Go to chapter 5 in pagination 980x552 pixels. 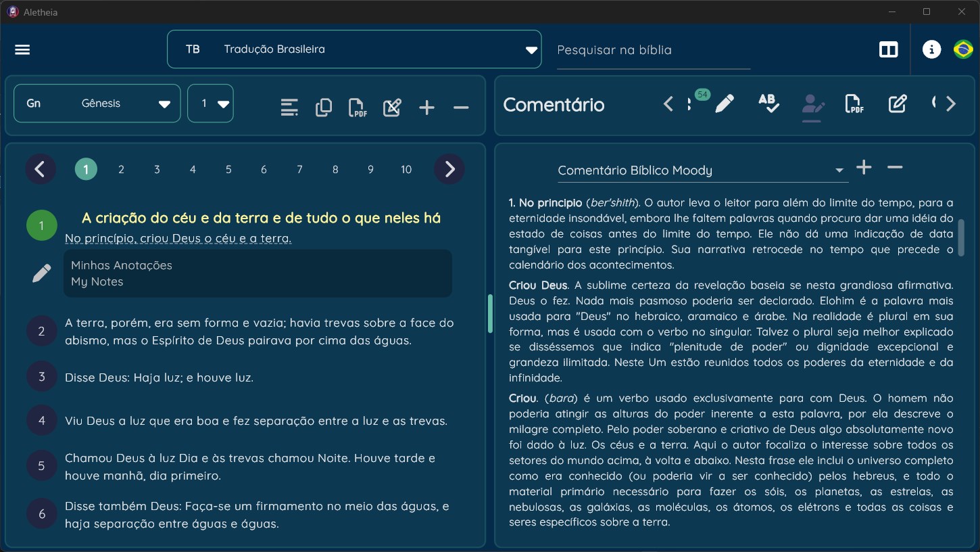coord(228,170)
